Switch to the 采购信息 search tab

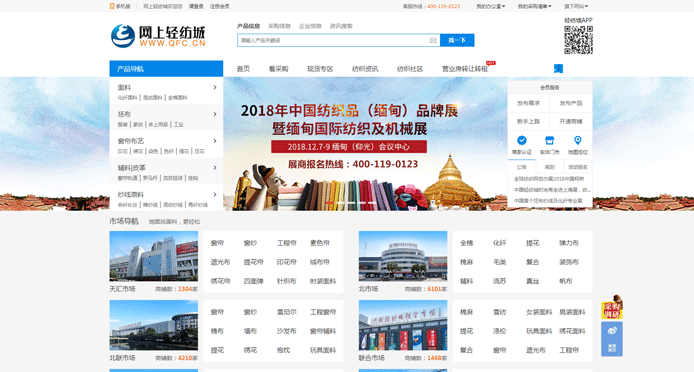[279, 26]
